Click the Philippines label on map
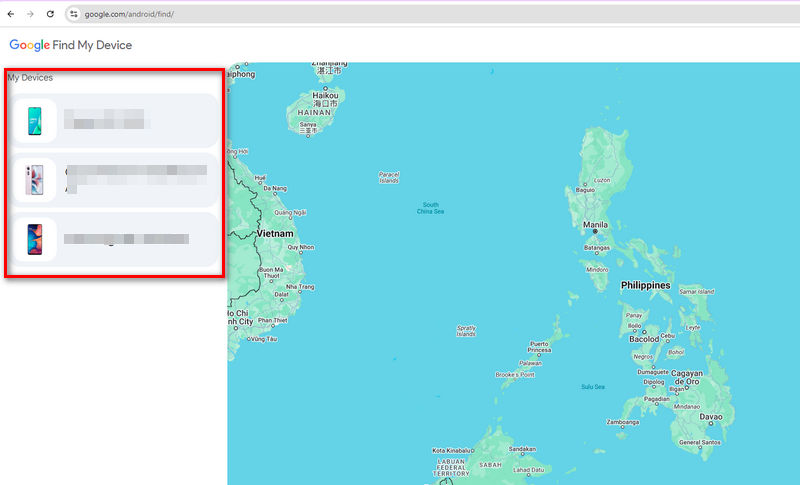This screenshot has width=800, height=485. pos(645,286)
